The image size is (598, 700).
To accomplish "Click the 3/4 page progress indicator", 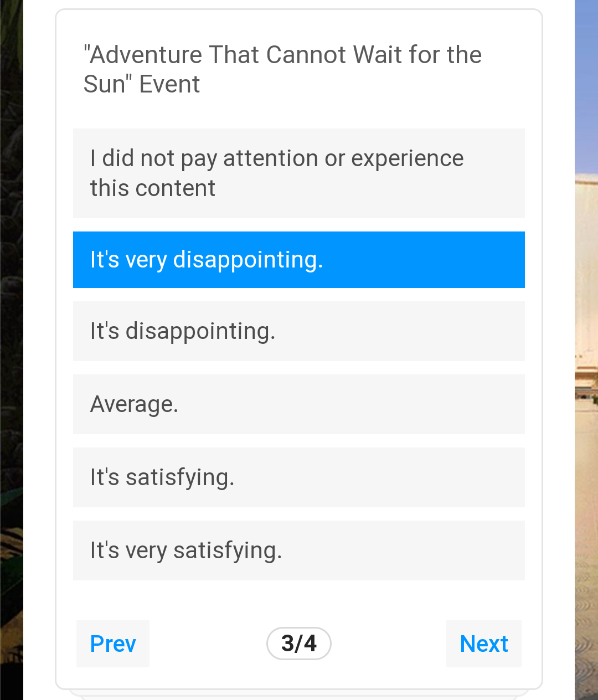I will coord(299,644).
